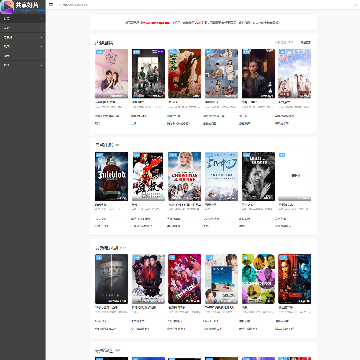Image resolution: width=360 pixels, height=360 pixels.
Task: Click the red highlighted text in the notice banner
Action: click(x=155, y=23)
